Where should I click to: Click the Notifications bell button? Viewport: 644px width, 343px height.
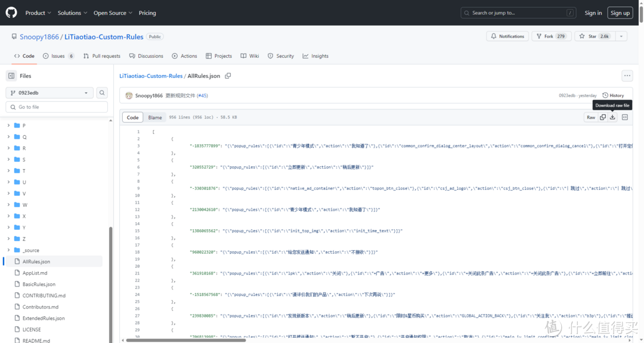pyautogui.click(x=507, y=36)
